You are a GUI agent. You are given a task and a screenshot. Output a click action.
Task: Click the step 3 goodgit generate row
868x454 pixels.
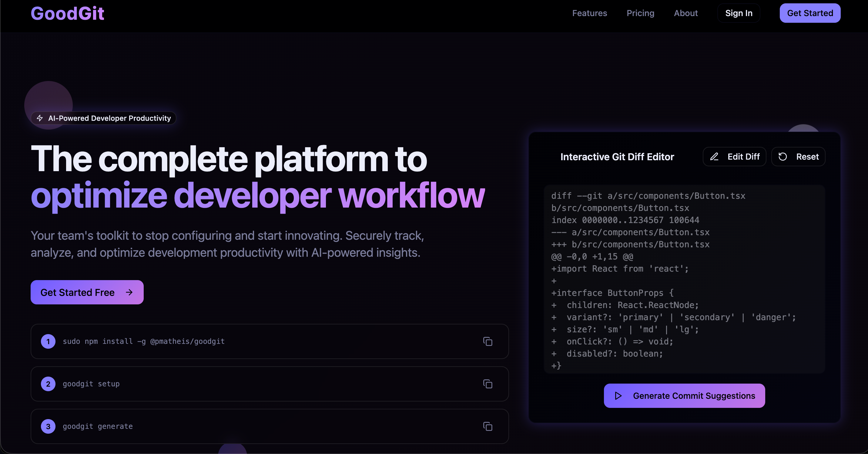[270, 426]
